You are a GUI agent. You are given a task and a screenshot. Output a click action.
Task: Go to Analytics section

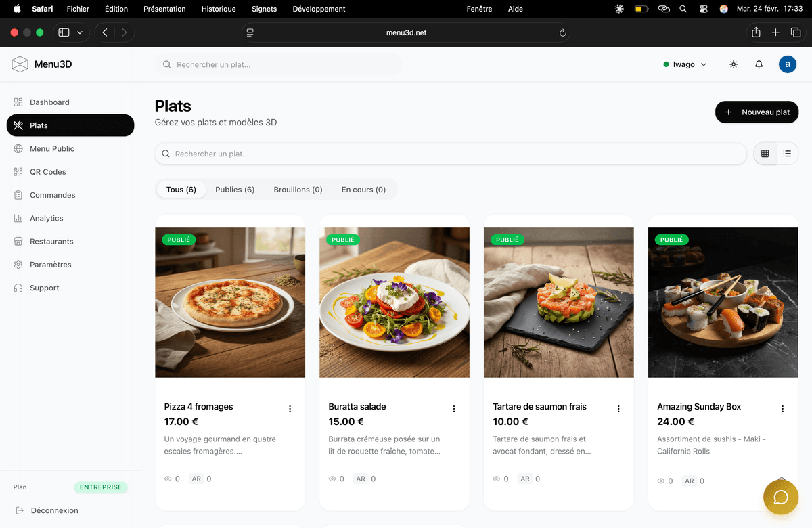[46, 218]
